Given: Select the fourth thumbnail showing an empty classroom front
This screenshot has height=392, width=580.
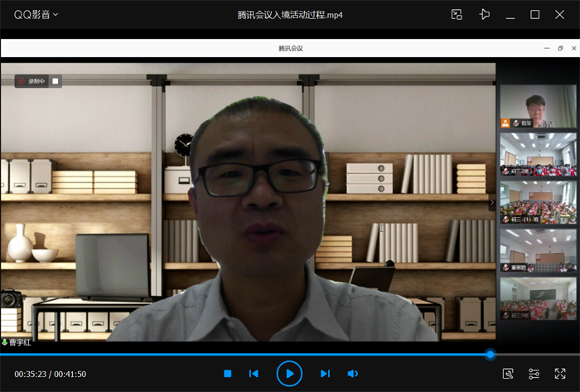Looking at the screenshot, I should 539,250.
